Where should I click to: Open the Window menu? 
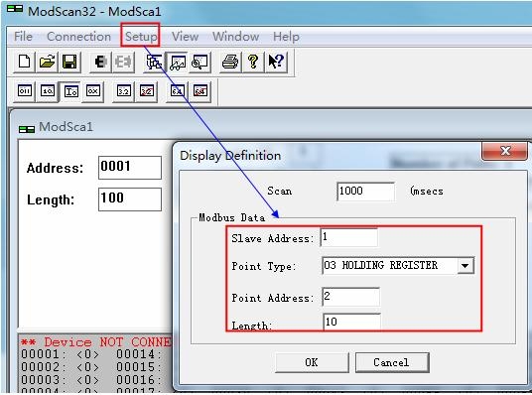235,36
